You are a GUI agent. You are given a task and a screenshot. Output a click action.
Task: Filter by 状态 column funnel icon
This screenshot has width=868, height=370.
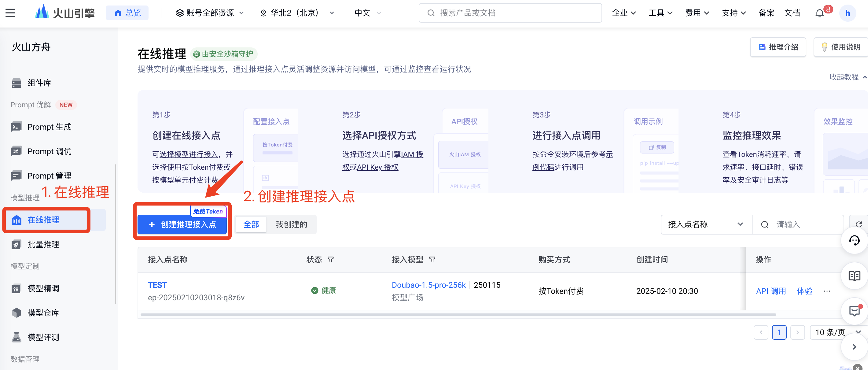331,260
